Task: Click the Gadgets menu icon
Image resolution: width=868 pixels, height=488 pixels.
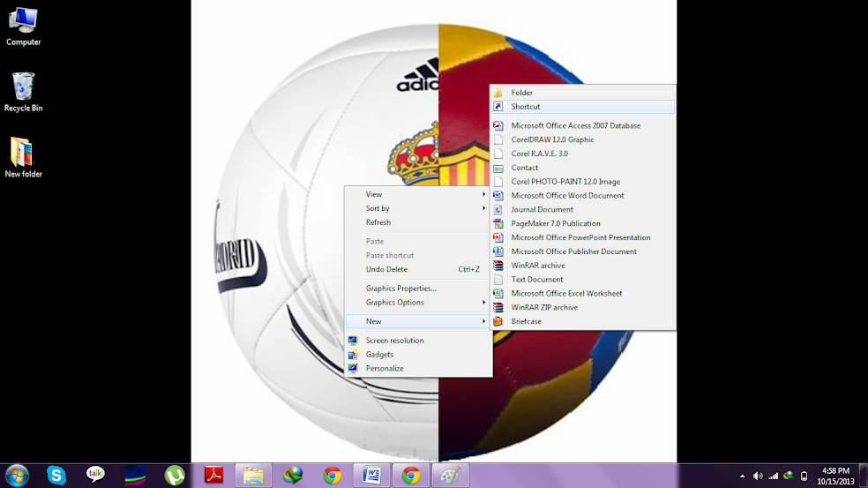Action: [x=353, y=355]
